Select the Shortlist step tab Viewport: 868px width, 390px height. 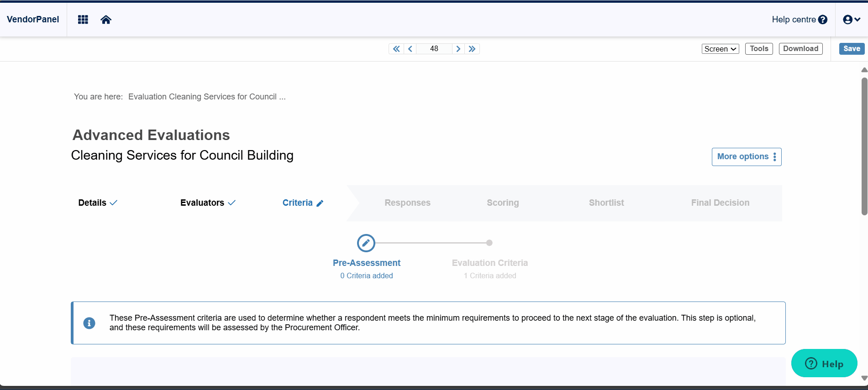click(x=606, y=203)
